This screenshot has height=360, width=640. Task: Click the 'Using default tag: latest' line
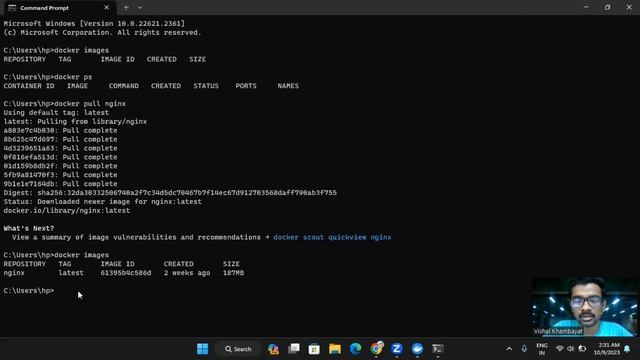(56, 113)
